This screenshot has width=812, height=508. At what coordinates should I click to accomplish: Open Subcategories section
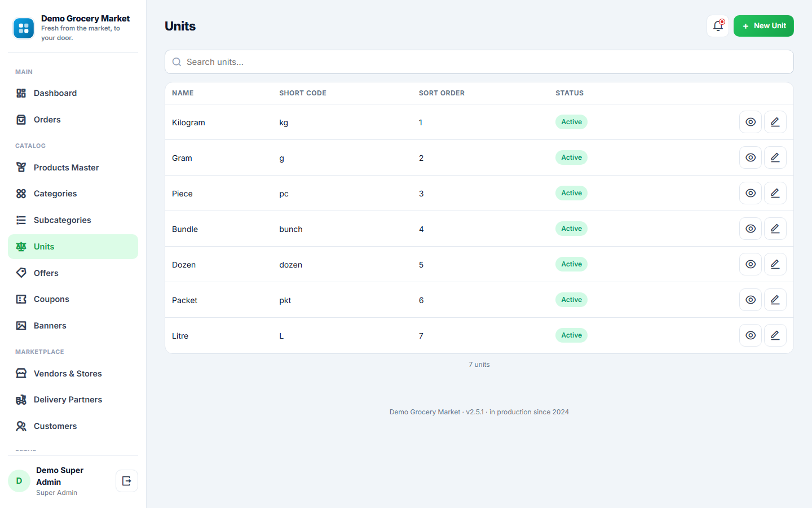(x=73, y=220)
